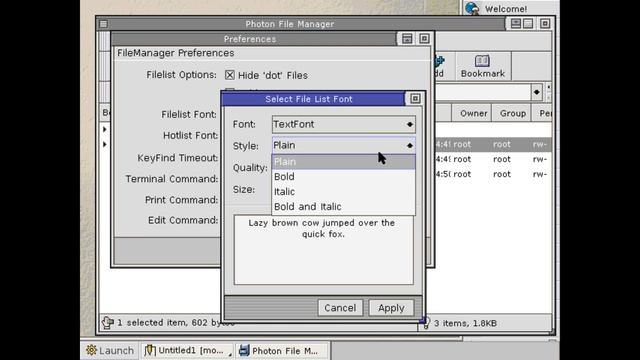Click the Filelist Font label
The height and width of the screenshot is (360, 640).
tap(189, 114)
